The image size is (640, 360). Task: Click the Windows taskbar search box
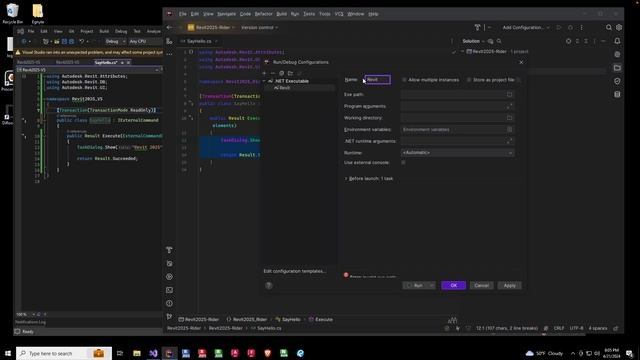click(64, 353)
